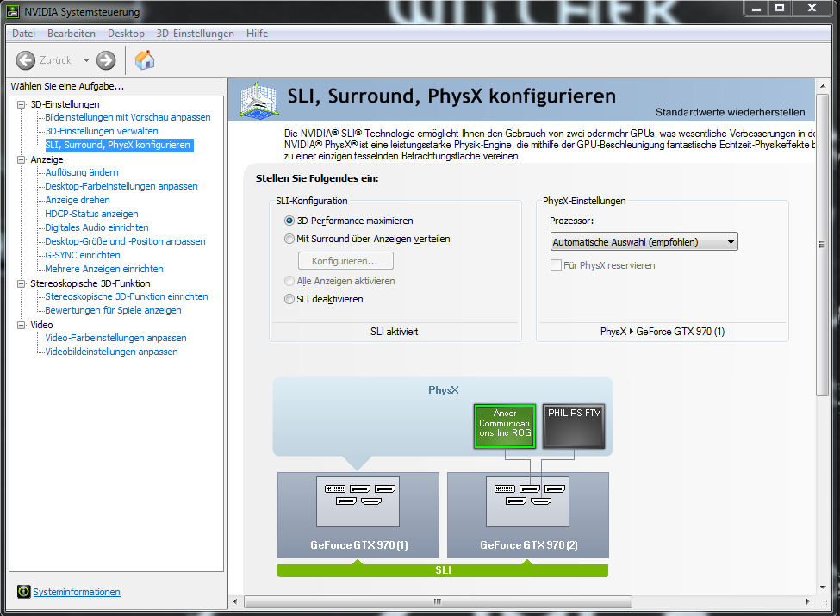Click the horizontal scrollbar left arrow

(235, 601)
